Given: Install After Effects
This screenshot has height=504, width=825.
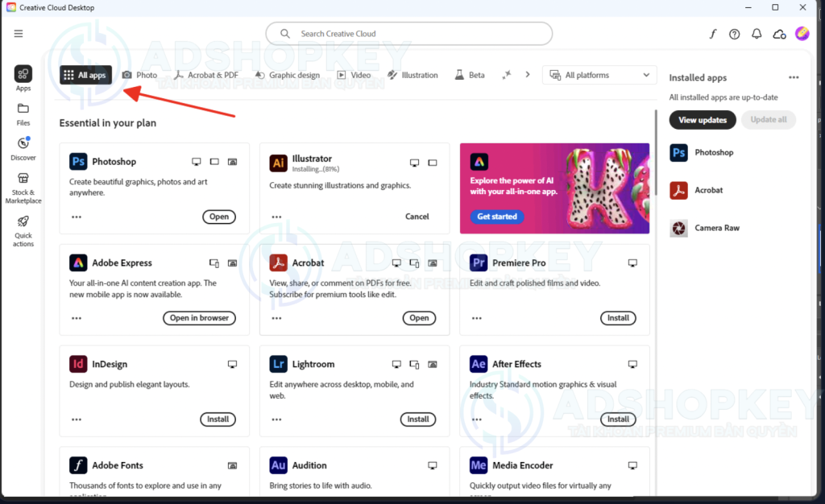Looking at the screenshot, I should [x=618, y=419].
